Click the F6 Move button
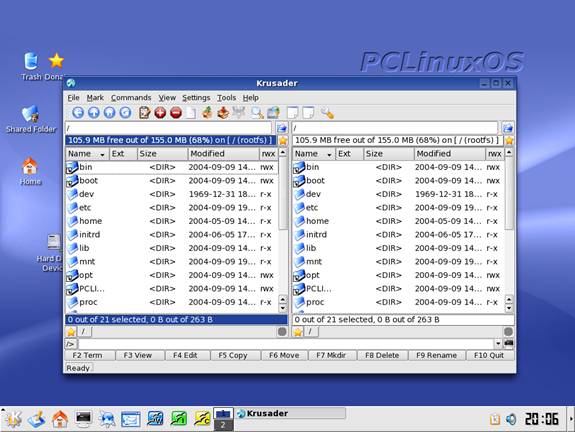575x432 pixels. click(x=284, y=355)
